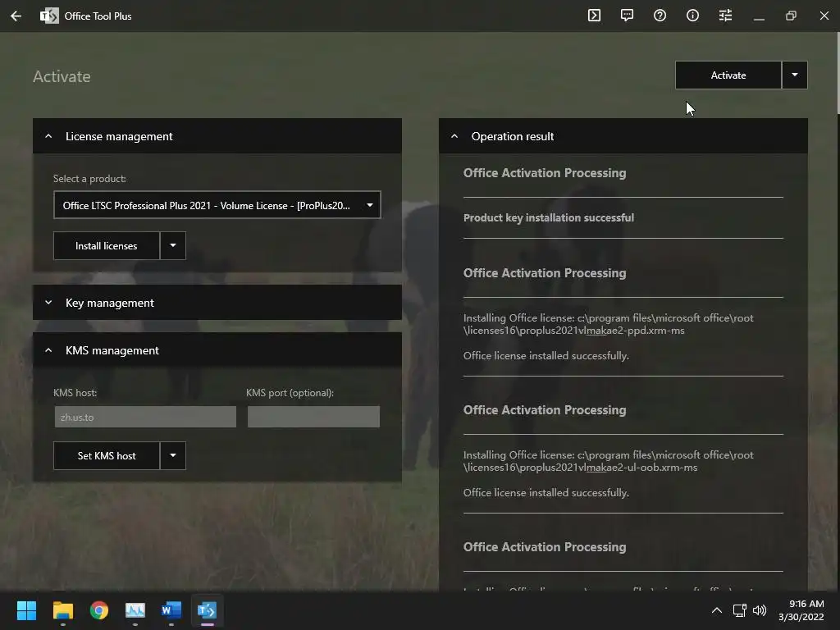Click the Office Tool Plus logo icon
The image size is (840, 630).
click(49, 16)
